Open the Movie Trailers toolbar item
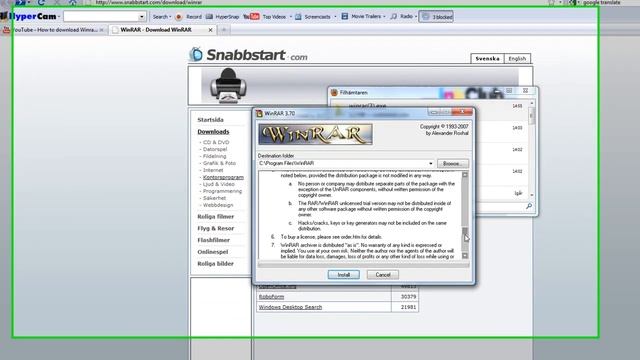 click(x=363, y=17)
